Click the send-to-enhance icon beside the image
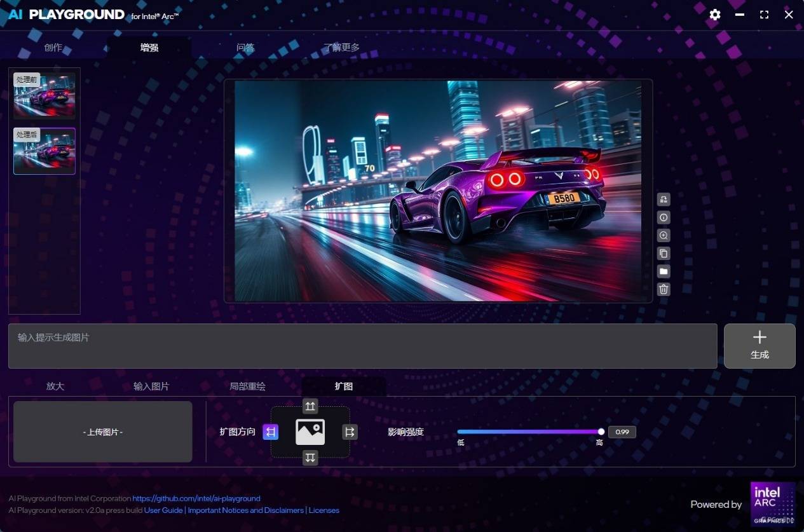 coord(664,200)
